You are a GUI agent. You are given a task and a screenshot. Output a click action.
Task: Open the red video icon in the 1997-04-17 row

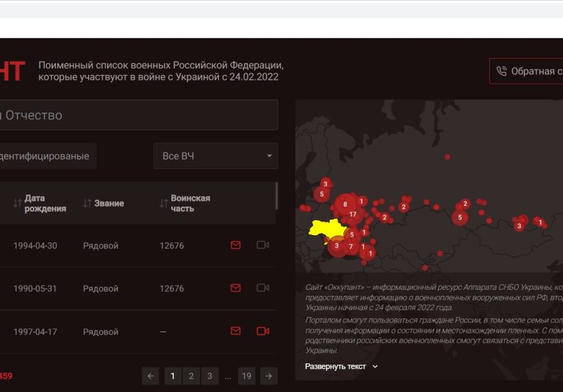click(x=263, y=331)
